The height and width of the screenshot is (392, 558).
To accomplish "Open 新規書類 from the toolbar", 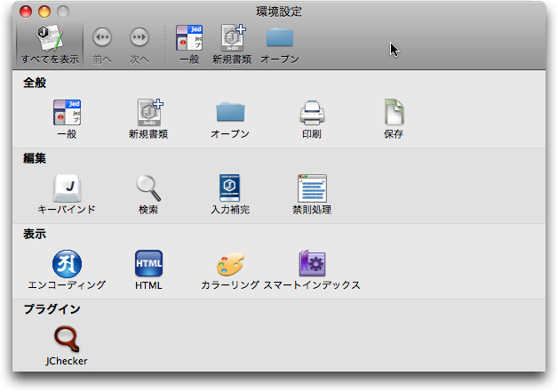I will tap(232, 44).
